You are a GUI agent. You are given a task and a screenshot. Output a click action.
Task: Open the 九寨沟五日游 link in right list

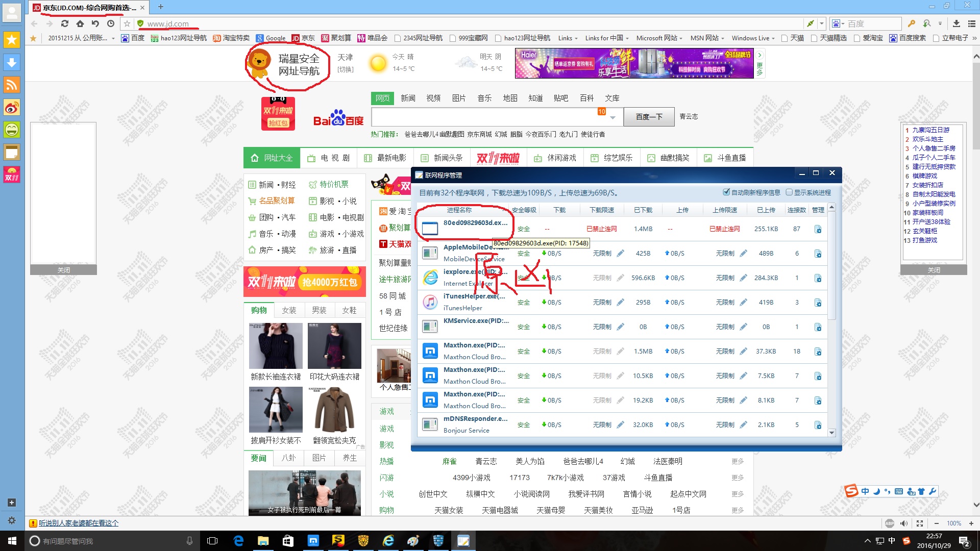pyautogui.click(x=930, y=130)
